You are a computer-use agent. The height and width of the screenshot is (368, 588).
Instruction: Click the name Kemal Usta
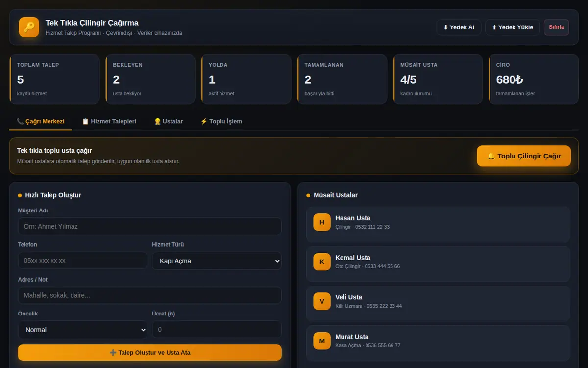click(x=353, y=258)
